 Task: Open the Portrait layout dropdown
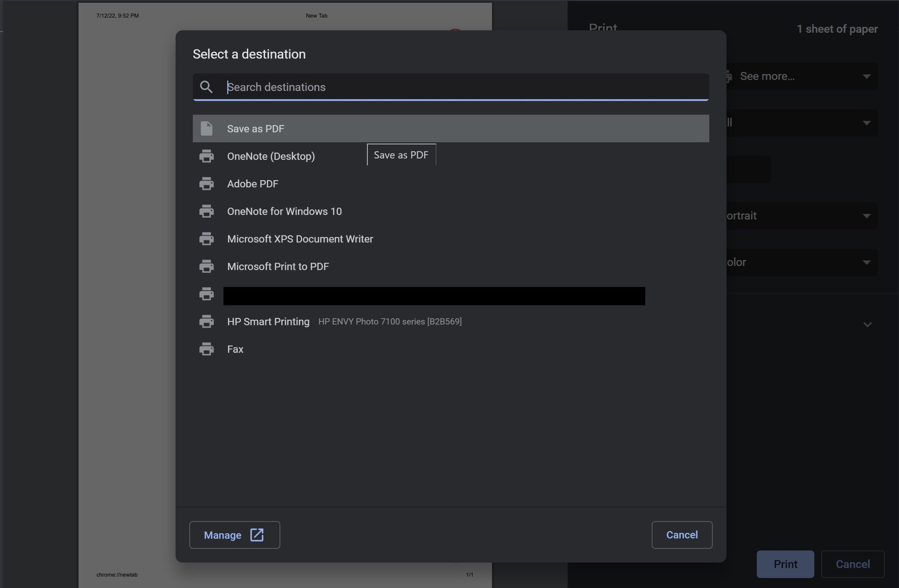coord(802,216)
